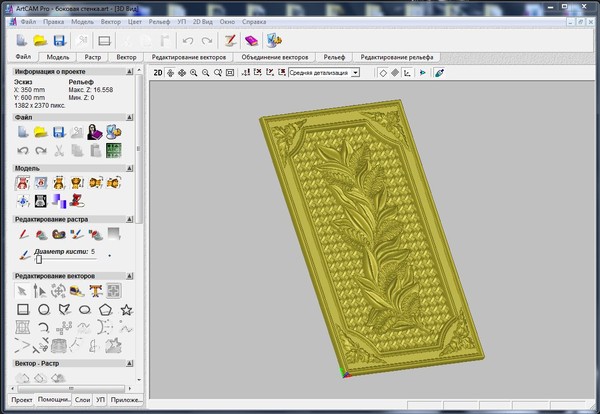
Task: Adjust the Диаметр кисти brush slider handle
Action: pyautogui.click(x=39, y=260)
